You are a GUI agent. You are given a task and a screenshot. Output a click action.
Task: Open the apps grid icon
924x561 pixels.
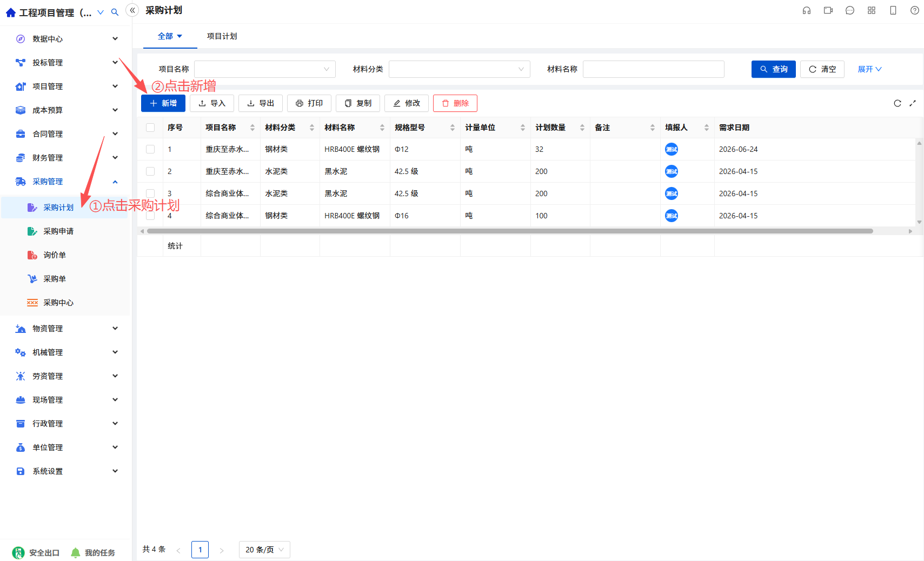coord(872,10)
